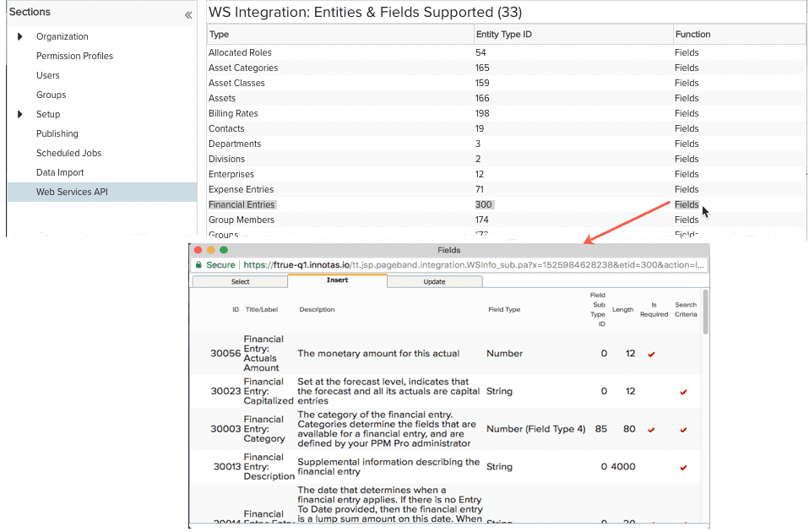Screen dimensions: 809x532
Task: Open Data Import section
Action: (x=60, y=172)
